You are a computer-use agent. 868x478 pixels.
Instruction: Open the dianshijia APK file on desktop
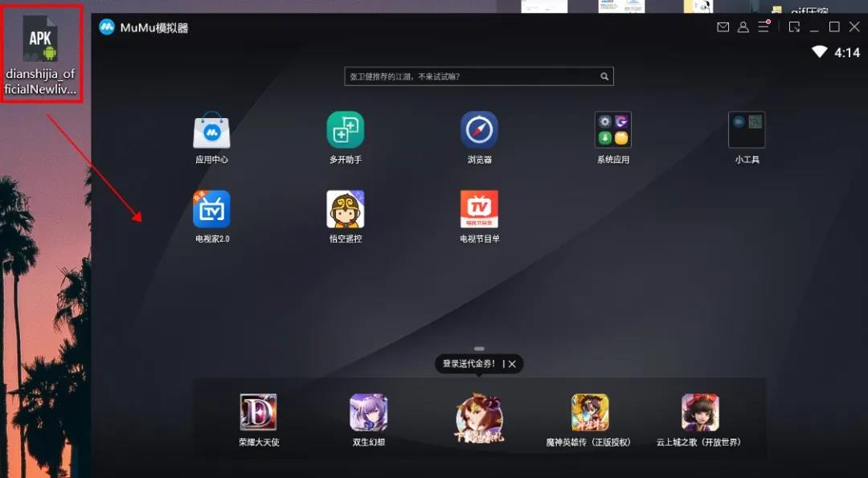[40, 38]
